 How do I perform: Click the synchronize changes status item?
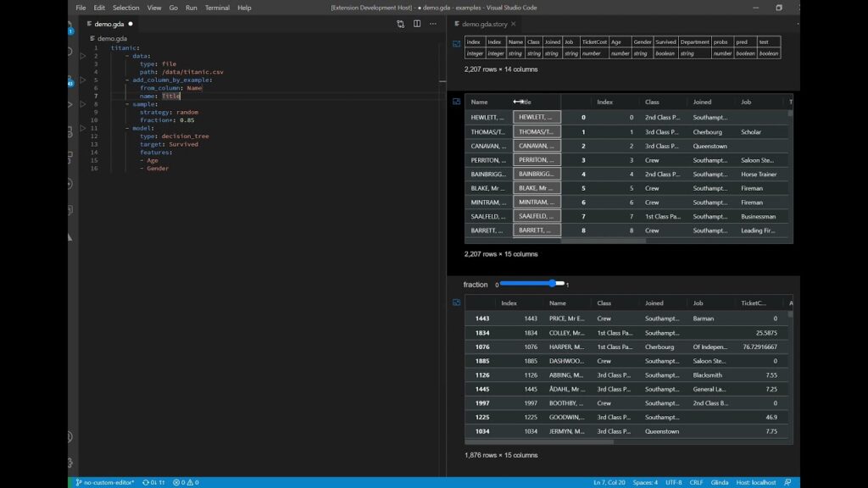pos(153,482)
